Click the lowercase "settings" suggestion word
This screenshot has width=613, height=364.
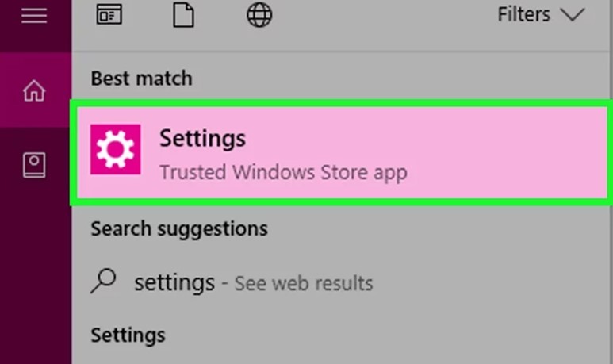point(174,282)
